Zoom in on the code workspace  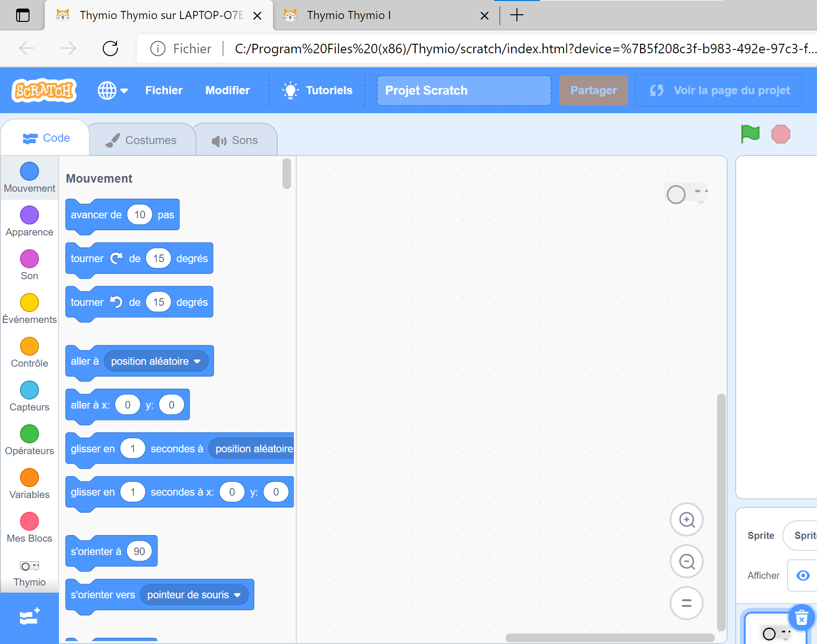687,520
